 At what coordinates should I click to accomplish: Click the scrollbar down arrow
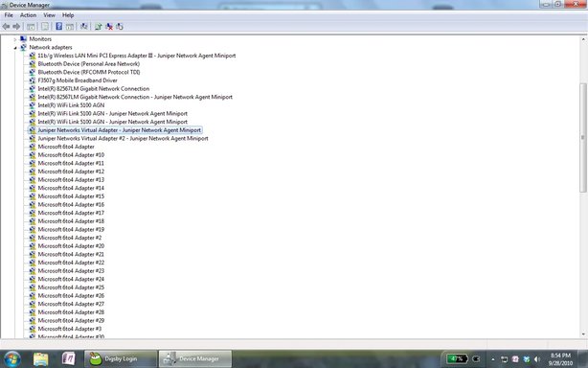pos(583,333)
